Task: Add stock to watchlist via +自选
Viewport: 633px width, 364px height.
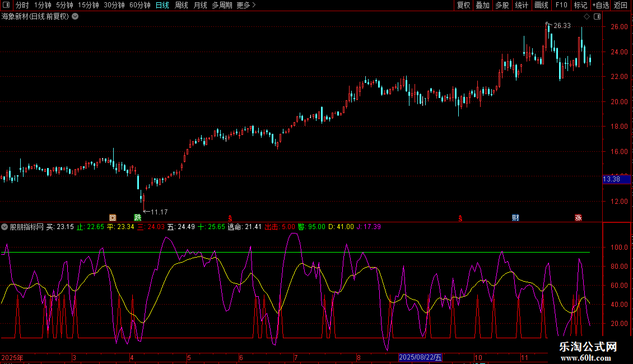Action: (x=600, y=6)
